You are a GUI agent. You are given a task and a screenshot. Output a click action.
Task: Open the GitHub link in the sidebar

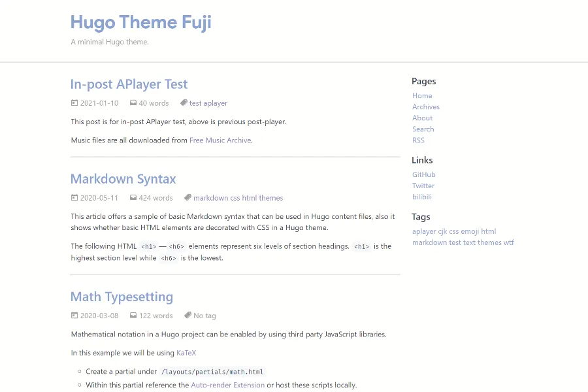pos(423,174)
